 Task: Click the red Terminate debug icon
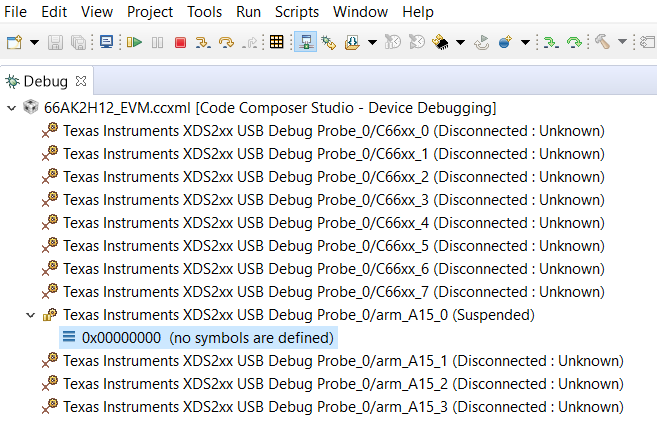point(180,42)
